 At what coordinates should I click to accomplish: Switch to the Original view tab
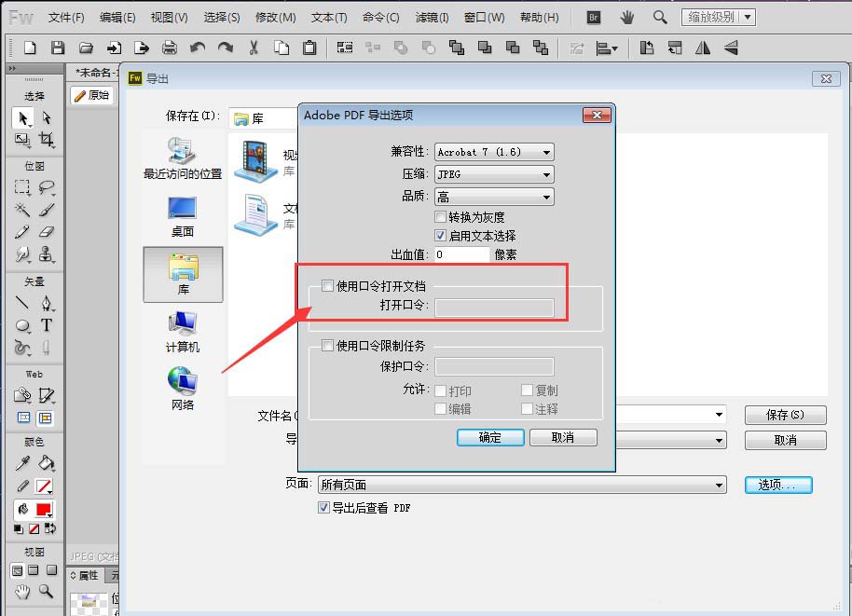coord(92,96)
